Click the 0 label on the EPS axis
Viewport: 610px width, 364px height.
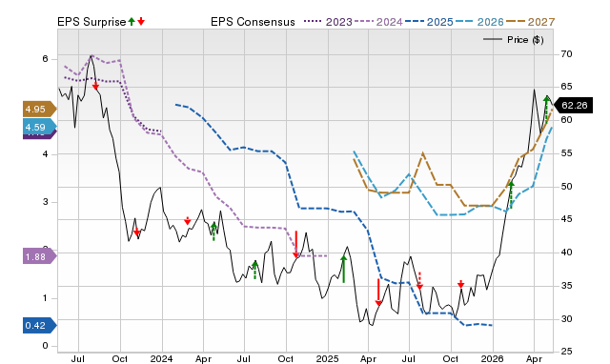click(45, 345)
